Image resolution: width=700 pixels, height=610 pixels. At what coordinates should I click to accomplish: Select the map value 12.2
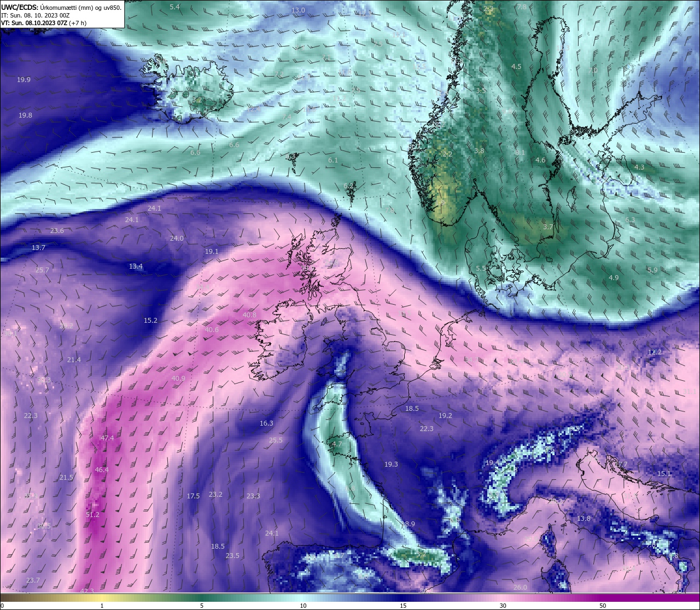(655, 352)
